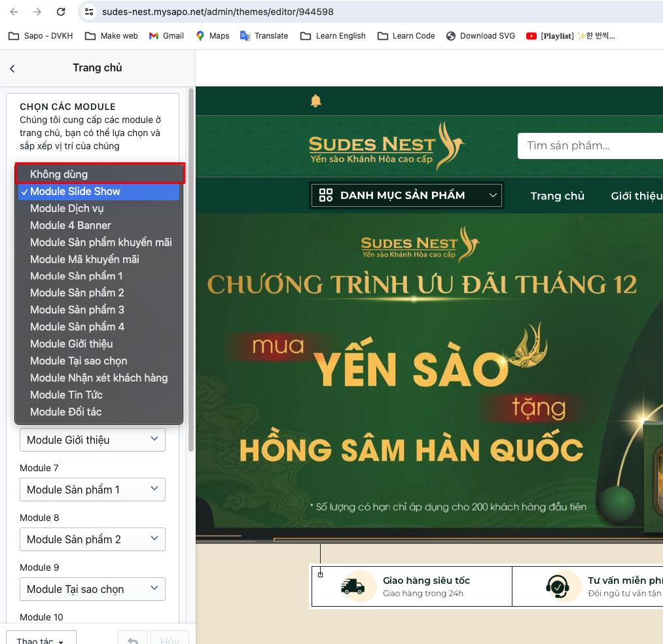This screenshot has width=663, height=644.
Task: Open YouTube Playlist bookmark
Action: click(x=571, y=36)
